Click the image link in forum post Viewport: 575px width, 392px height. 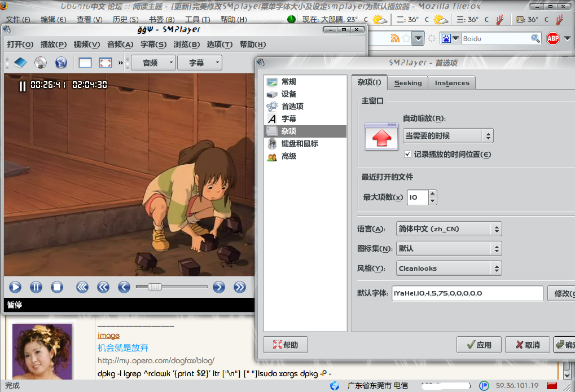click(x=108, y=335)
